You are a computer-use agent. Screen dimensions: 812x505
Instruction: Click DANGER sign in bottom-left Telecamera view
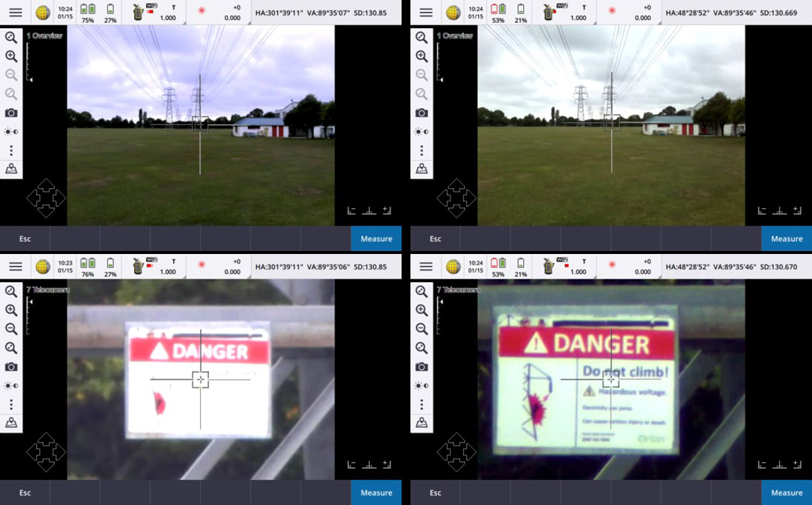coord(199,381)
